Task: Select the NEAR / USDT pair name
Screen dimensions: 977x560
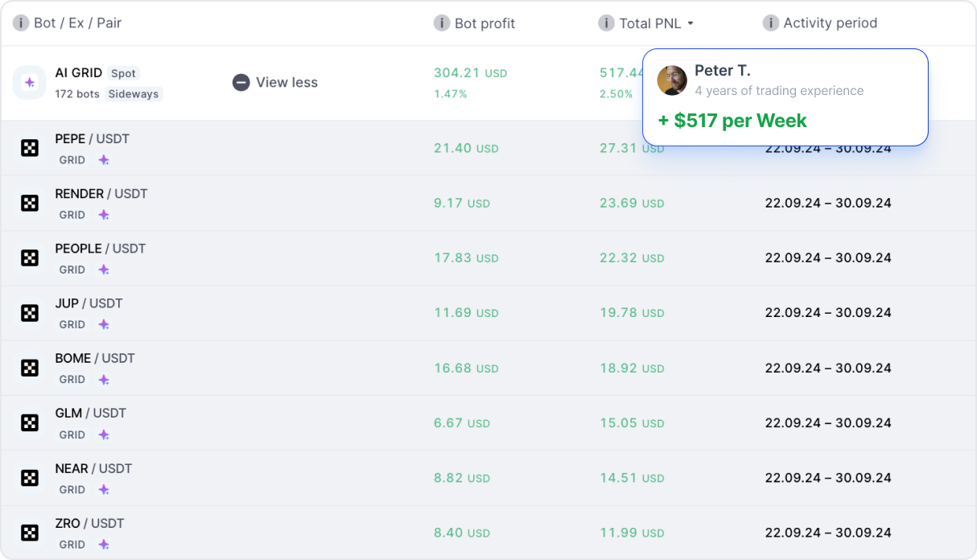Action: point(93,468)
